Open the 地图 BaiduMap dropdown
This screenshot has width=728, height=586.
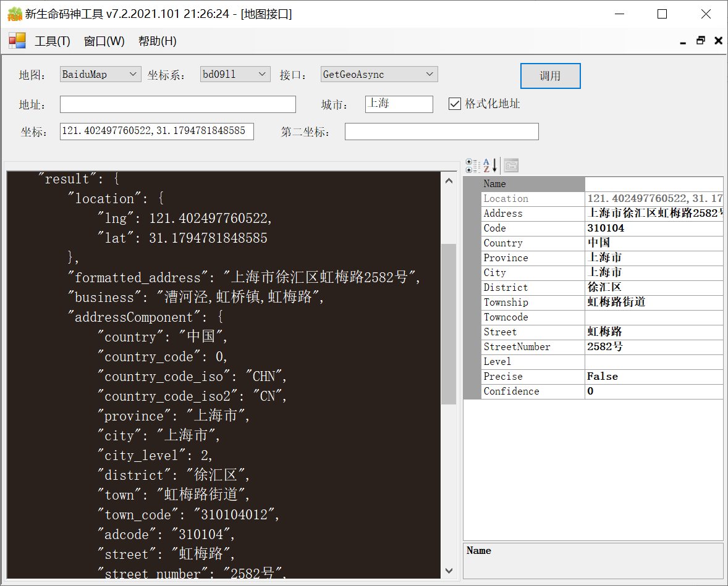pos(100,74)
